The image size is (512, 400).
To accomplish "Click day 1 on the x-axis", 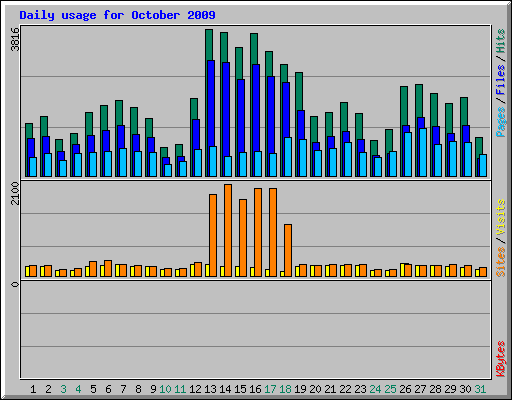I will [x=33, y=389].
